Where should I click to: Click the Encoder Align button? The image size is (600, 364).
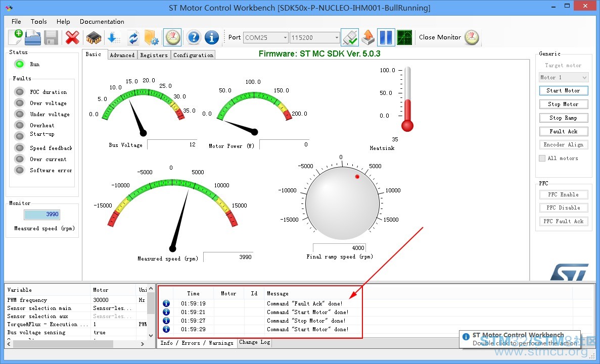click(563, 144)
